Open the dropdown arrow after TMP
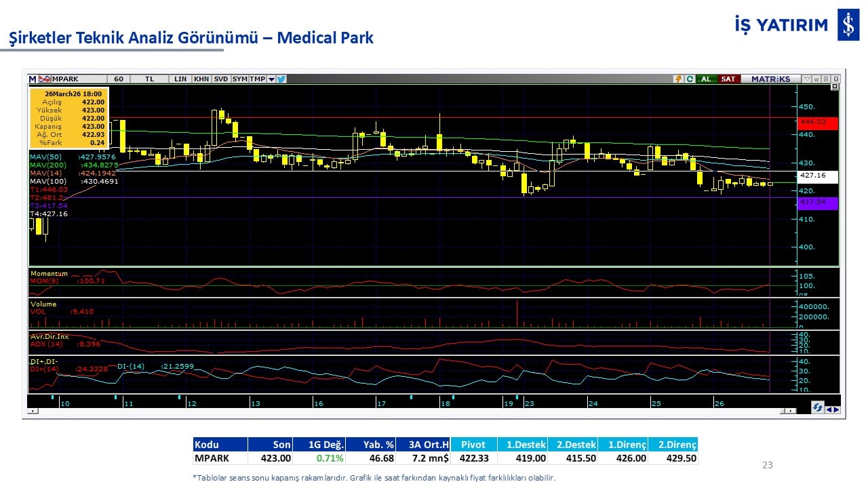The height and width of the screenshot is (488, 868). 271,79
